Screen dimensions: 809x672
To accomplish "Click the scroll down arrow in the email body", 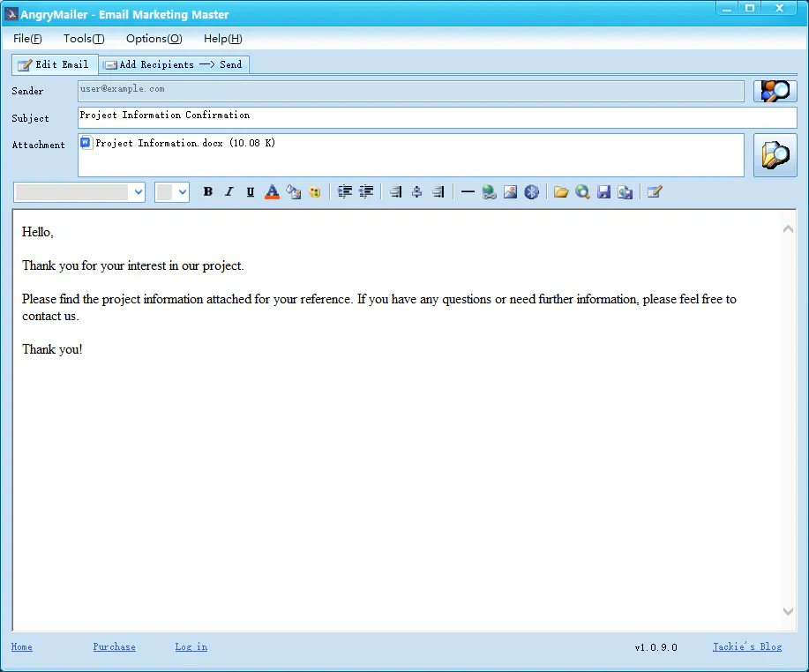I will pyautogui.click(x=788, y=611).
